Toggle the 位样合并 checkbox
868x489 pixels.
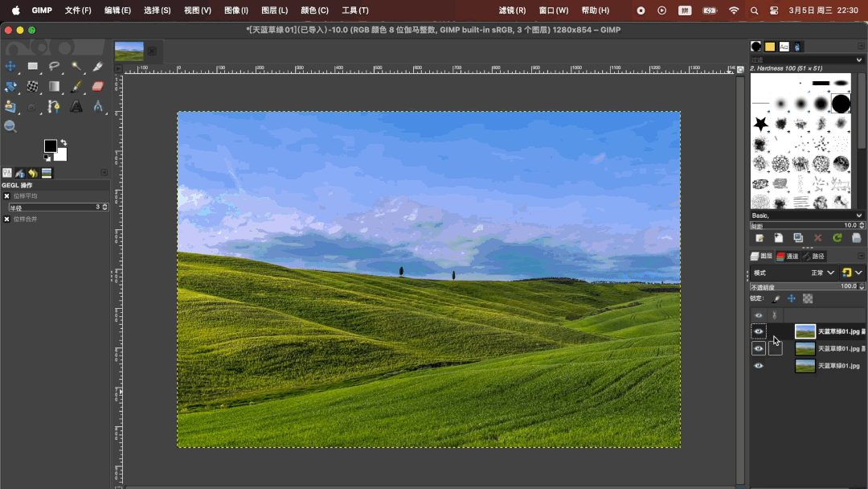(6, 220)
